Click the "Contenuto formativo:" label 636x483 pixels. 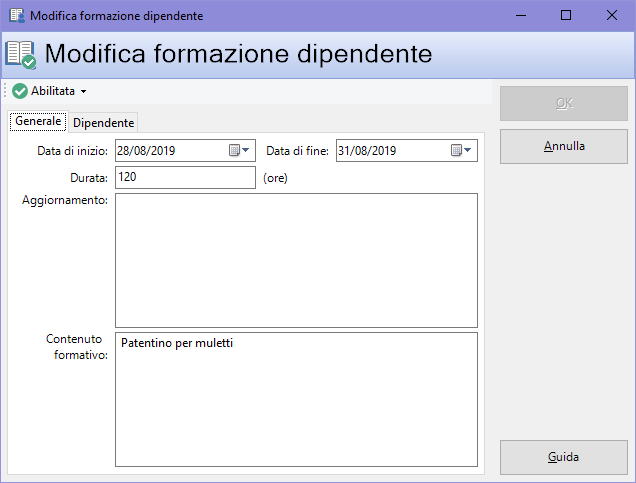pos(77,347)
